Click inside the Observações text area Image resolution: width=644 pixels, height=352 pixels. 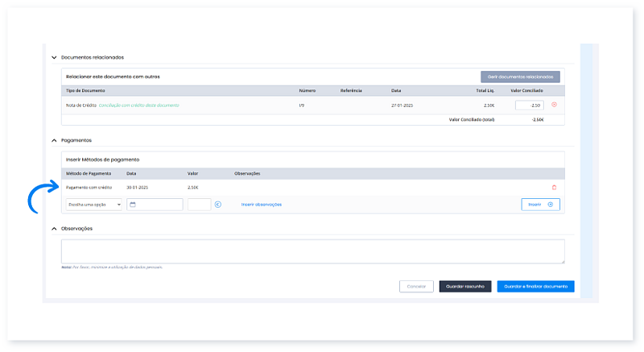click(312, 251)
